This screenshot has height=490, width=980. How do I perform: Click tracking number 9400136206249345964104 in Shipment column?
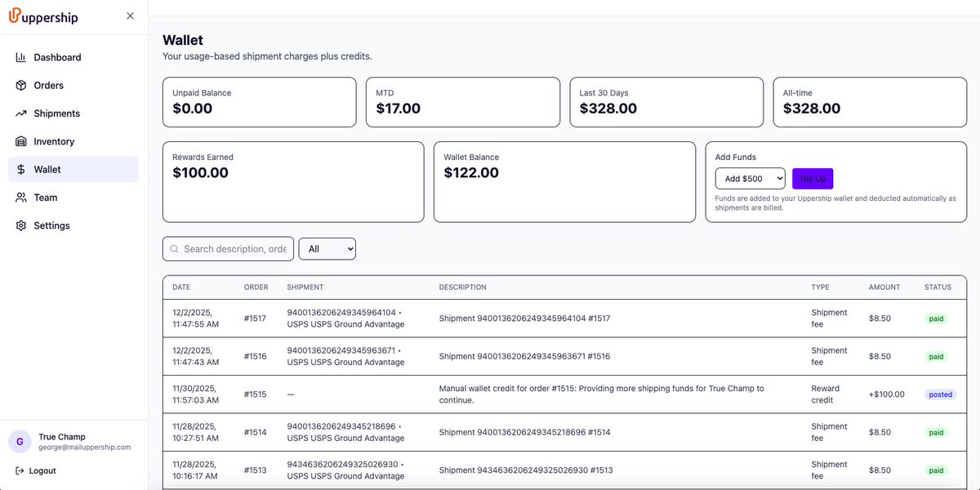[341, 313]
